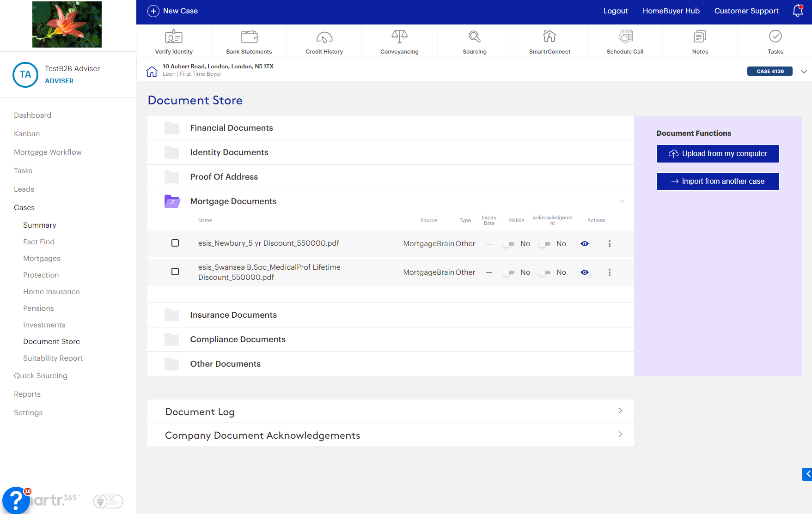
Task: Click the TA adviser avatar
Action: [x=25, y=75]
